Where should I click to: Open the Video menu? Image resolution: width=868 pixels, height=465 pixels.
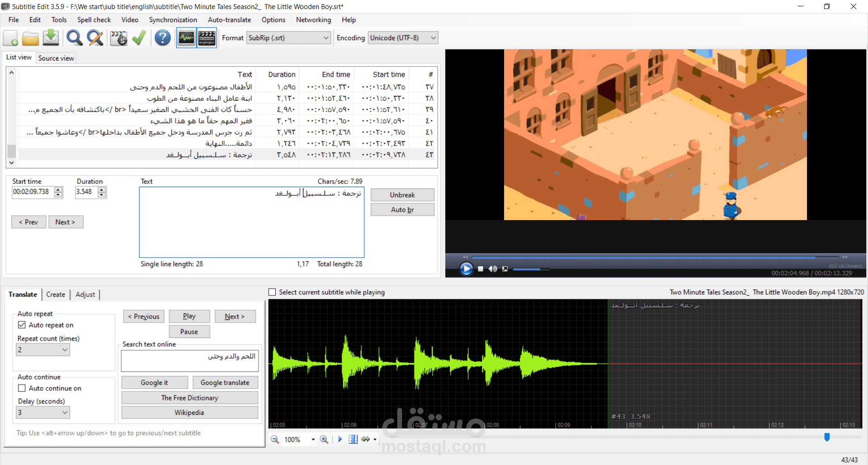point(130,20)
